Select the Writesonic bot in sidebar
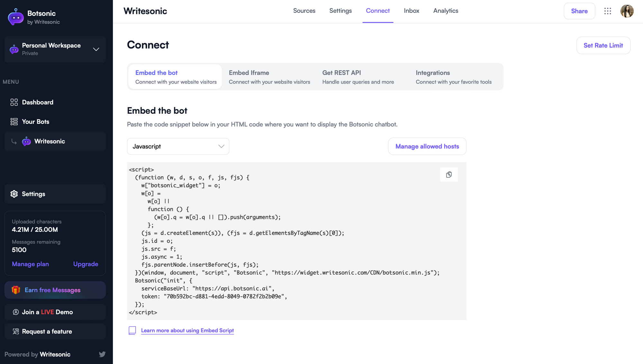Viewport: 643px width, 364px height. point(49,141)
